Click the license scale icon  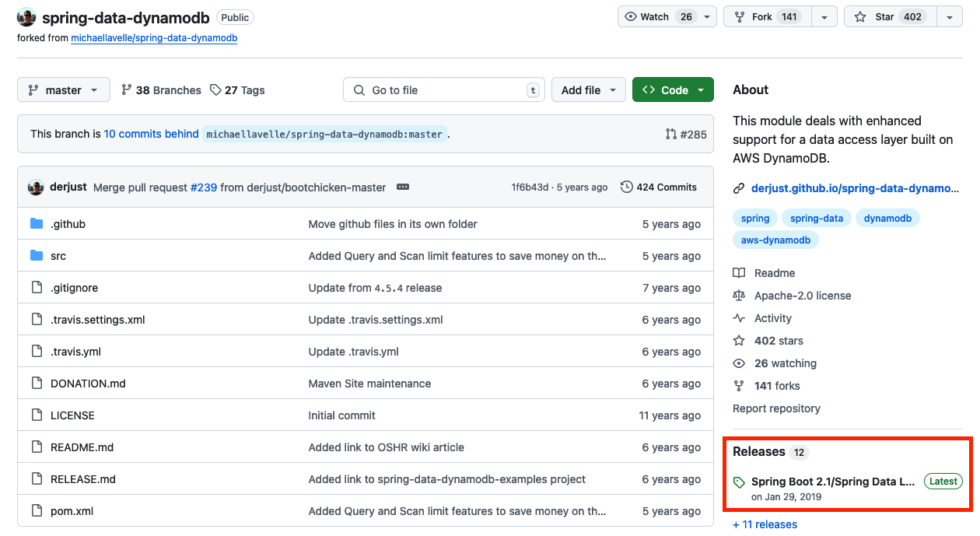(x=739, y=296)
